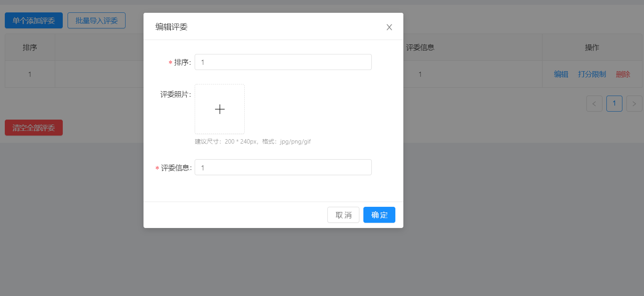Image resolution: width=644 pixels, height=296 pixels.
Task: Click the 单个添加评委 button
Action: (x=34, y=20)
